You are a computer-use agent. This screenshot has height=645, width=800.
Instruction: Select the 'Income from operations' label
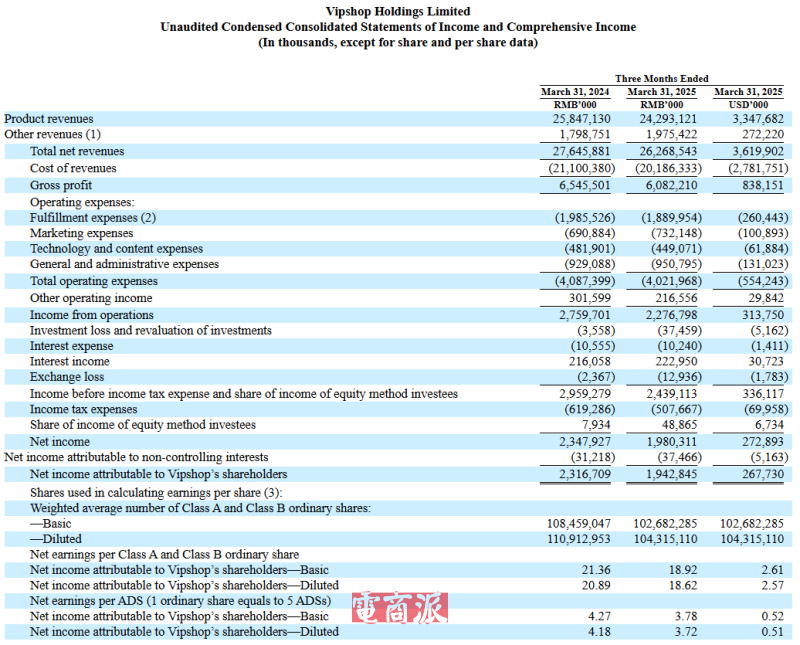pos(91,315)
